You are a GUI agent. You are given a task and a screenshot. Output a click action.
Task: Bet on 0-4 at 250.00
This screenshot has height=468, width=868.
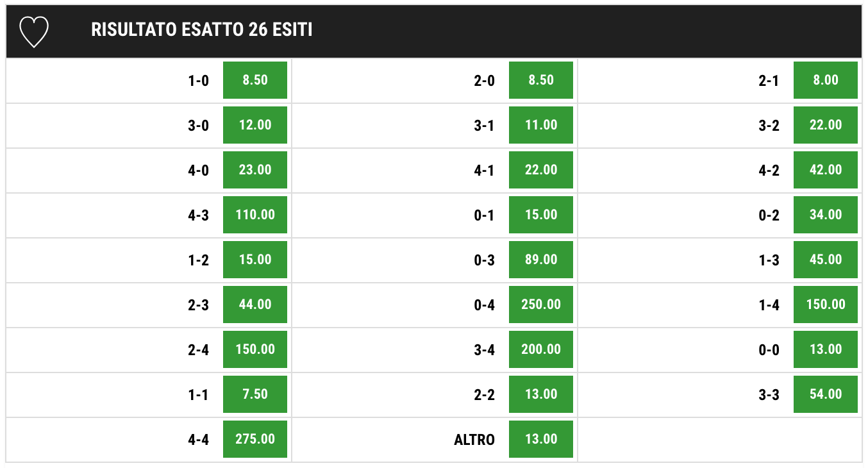click(x=541, y=305)
